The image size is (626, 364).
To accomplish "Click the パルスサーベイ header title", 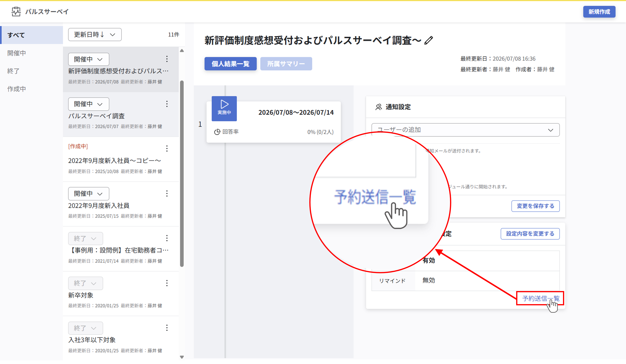I will click(47, 12).
